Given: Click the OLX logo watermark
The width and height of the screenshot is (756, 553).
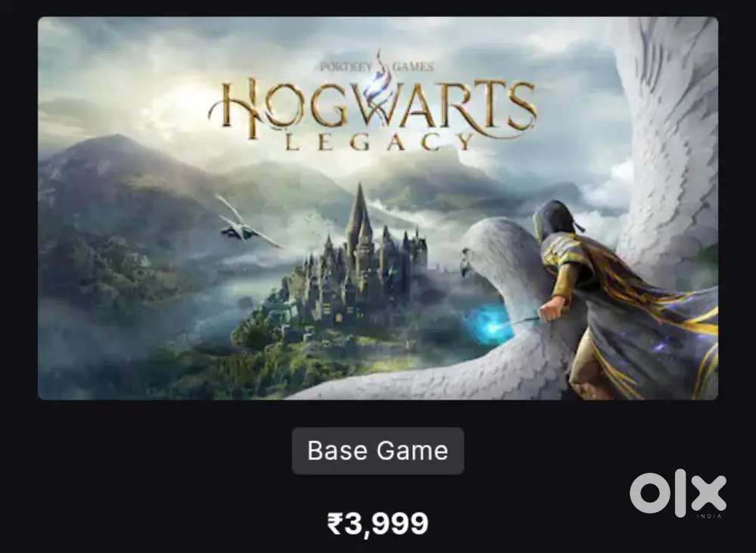Looking at the screenshot, I should coord(678,492).
